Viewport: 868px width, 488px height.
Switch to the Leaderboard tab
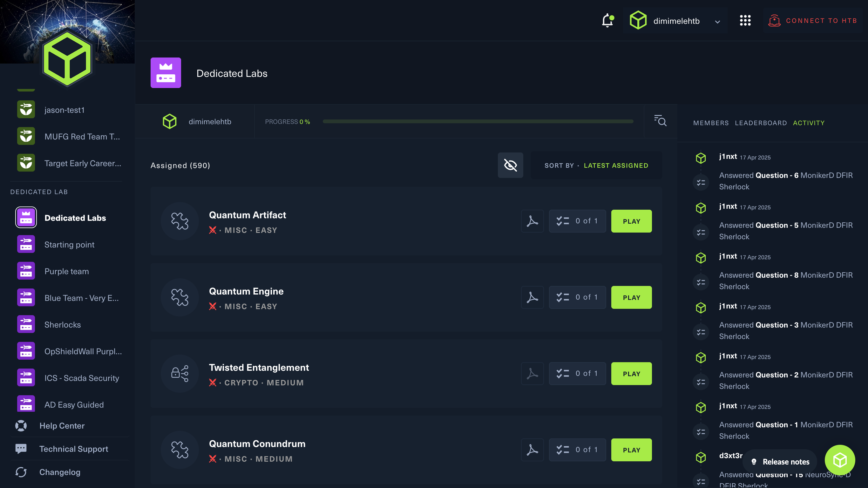(x=761, y=123)
